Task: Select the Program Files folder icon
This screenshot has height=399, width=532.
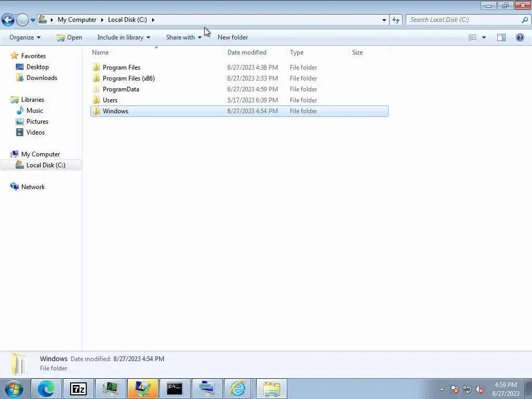Action: (96, 67)
